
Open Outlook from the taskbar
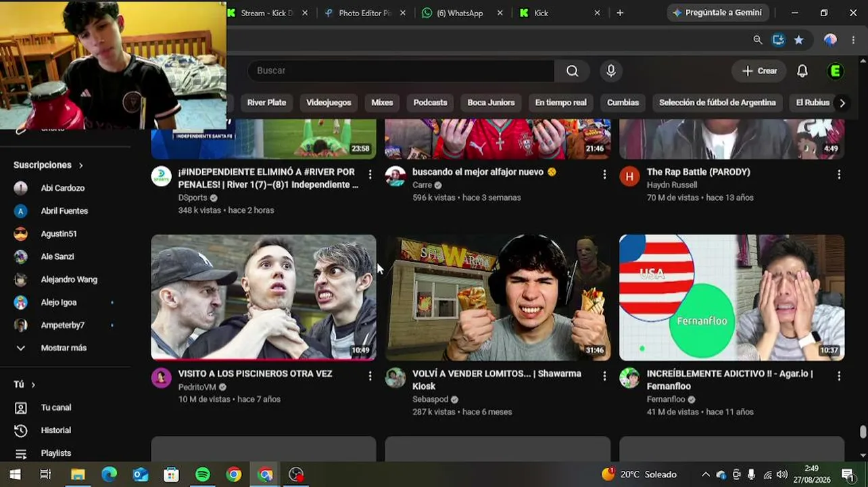(140, 475)
